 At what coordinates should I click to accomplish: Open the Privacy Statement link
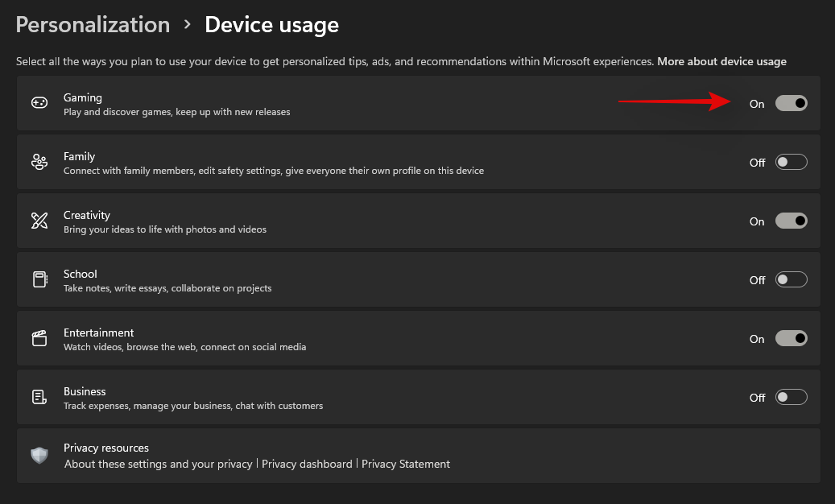(x=406, y=464)
